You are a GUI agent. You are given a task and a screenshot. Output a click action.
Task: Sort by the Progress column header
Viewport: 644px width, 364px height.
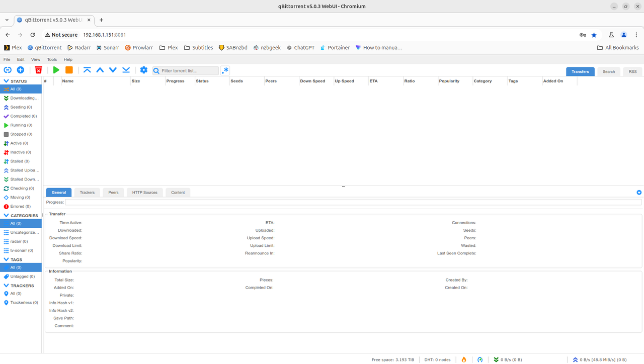coord(180,81)
